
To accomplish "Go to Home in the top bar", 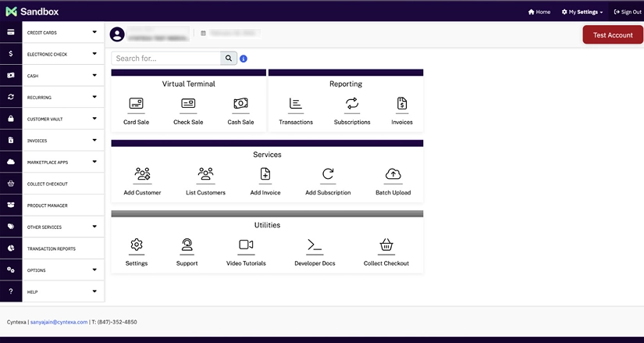I will [x=539, y=12].
